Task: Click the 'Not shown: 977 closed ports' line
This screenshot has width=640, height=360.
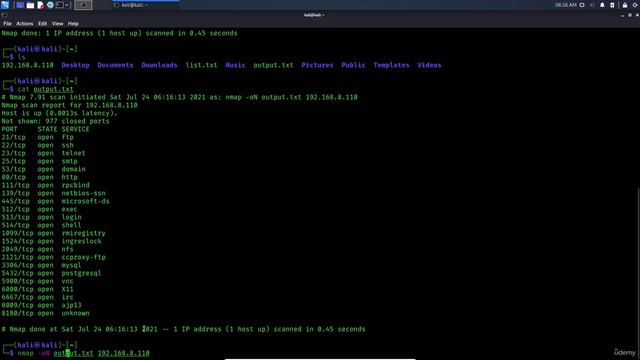Action: 56,121
